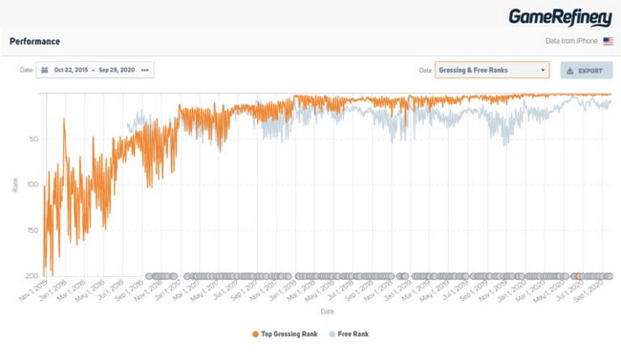
Task: Open the Grossing & Free Ranks dropdown
Action: [x=492, y=70]
